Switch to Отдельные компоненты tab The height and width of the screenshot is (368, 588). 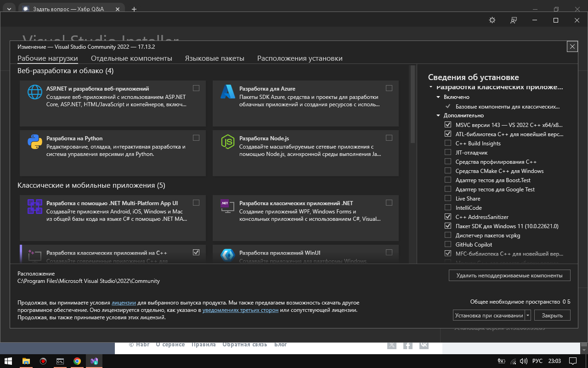point(131,58)
